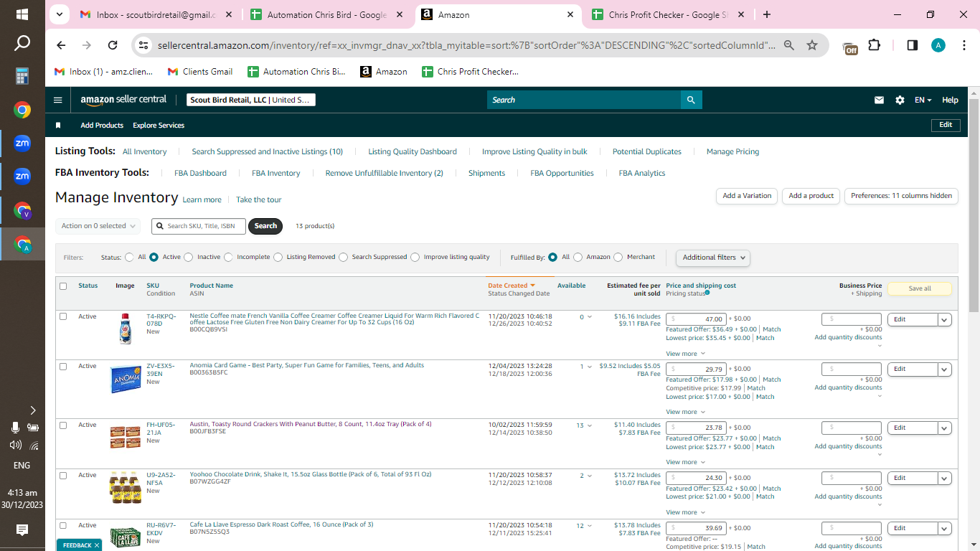Click the Feedback tab's close X

97,546
